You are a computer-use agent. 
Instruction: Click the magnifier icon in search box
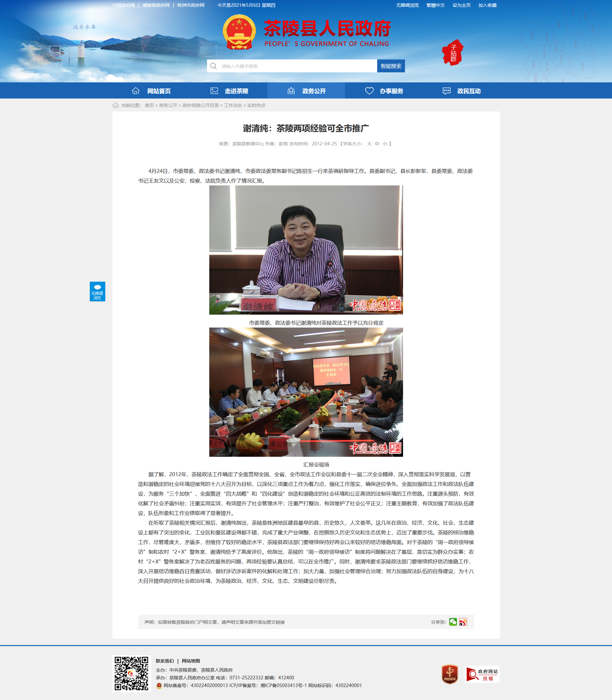click(213, 66)
